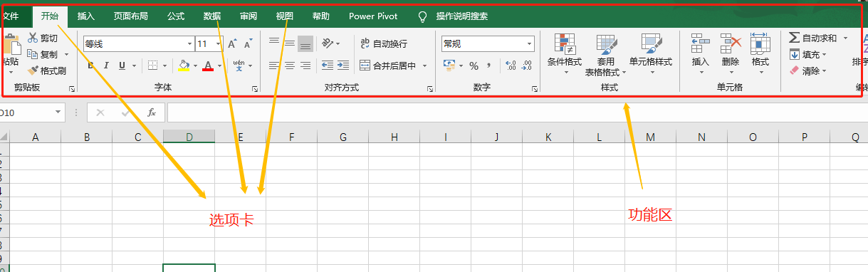
Task: Click the accounting number format icon
Action: [x=449, y=66]
